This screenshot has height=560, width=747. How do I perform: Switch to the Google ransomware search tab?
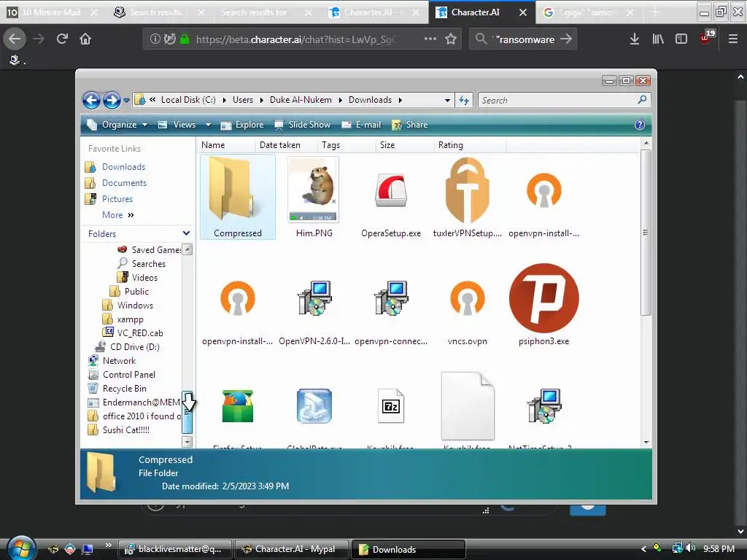coord(589,12)
